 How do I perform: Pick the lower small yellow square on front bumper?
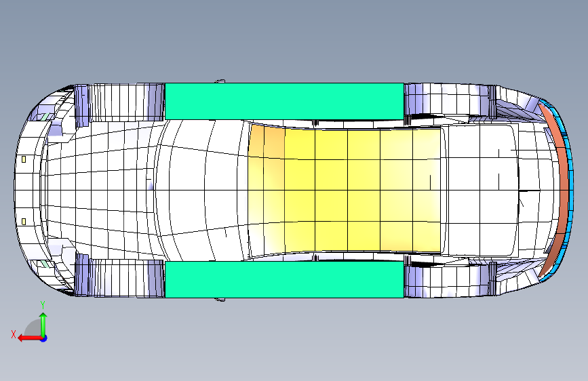[x=24, y=222]
